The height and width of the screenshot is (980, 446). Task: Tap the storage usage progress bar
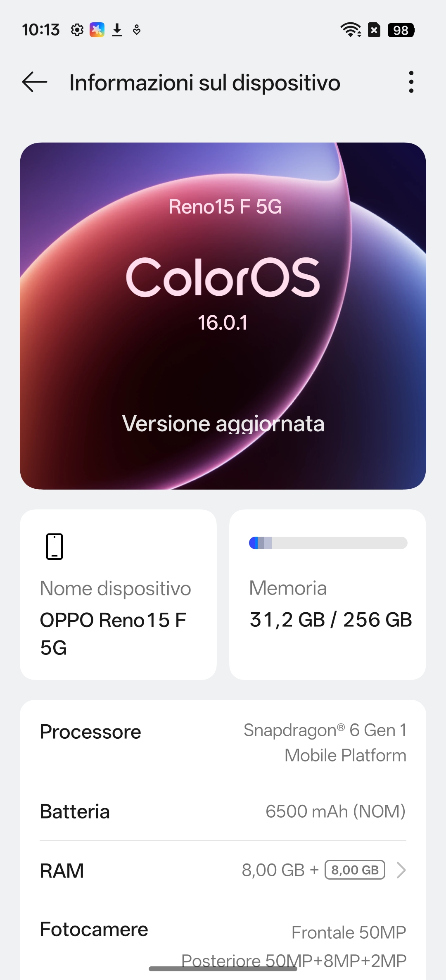click(328, 543)
